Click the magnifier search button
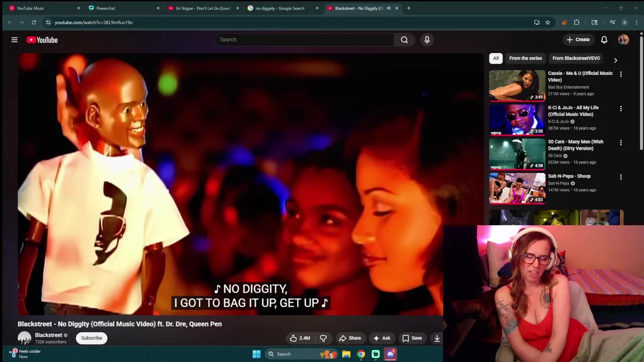This screenshot has height=362, width=644. (x=405, y=40)
